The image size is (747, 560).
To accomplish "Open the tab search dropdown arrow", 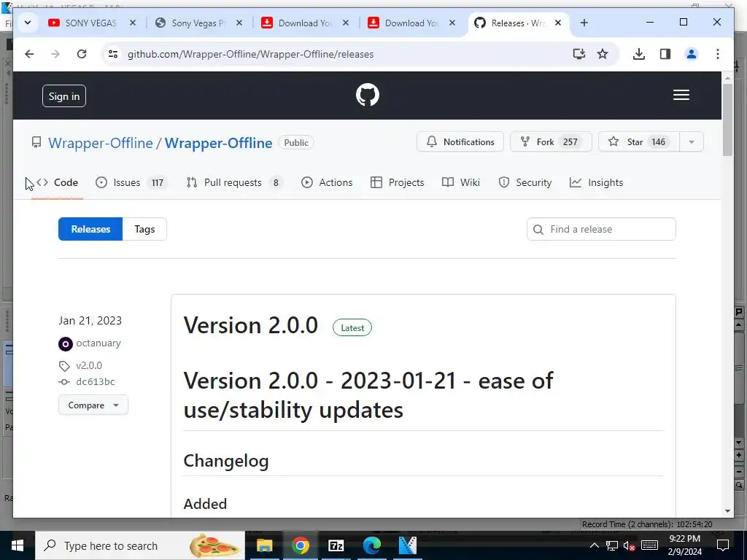I will [x=28, y=23].
